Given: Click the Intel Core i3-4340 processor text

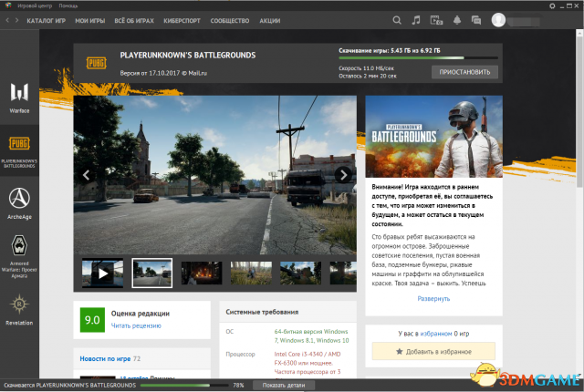Looking at the screenshot, I should [308, 363].
